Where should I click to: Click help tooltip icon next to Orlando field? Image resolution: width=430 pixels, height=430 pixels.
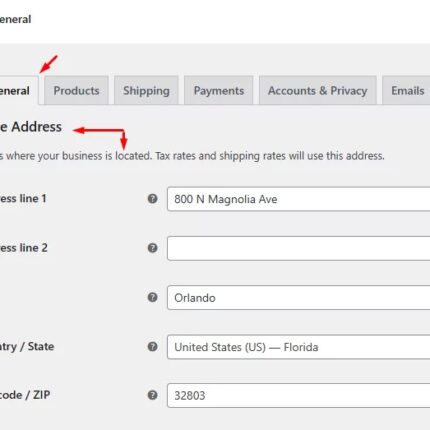point(152,297)
